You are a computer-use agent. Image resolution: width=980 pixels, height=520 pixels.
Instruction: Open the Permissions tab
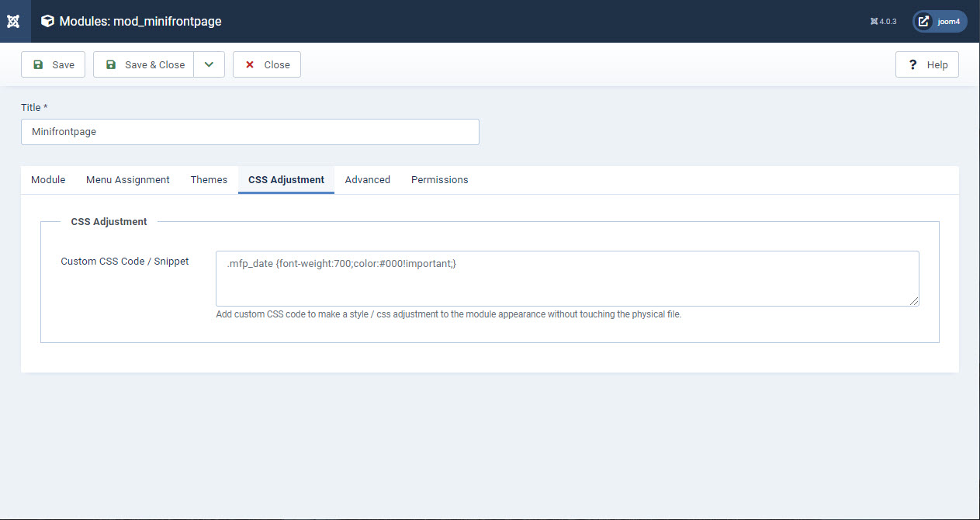coord(440,179)
